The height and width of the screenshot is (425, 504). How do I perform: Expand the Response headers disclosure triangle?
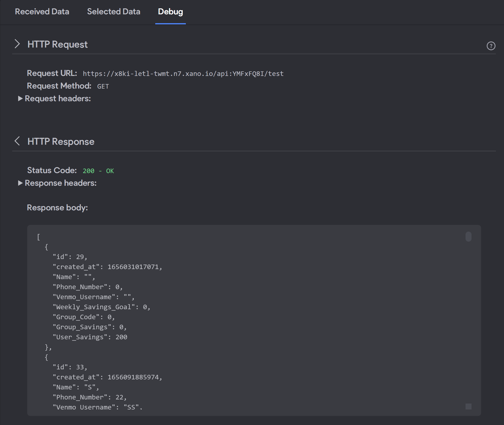(x=20, y=183)
